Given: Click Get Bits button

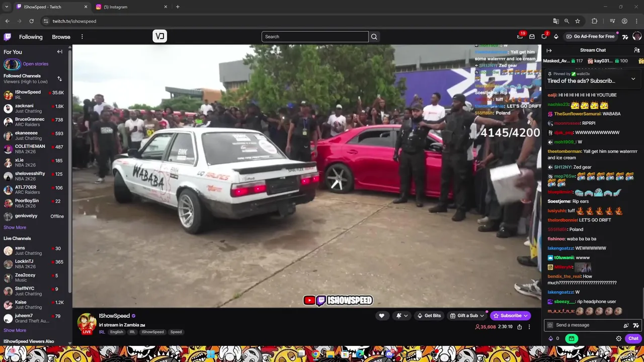Looking at the screenshot, I should coord(429,316).
